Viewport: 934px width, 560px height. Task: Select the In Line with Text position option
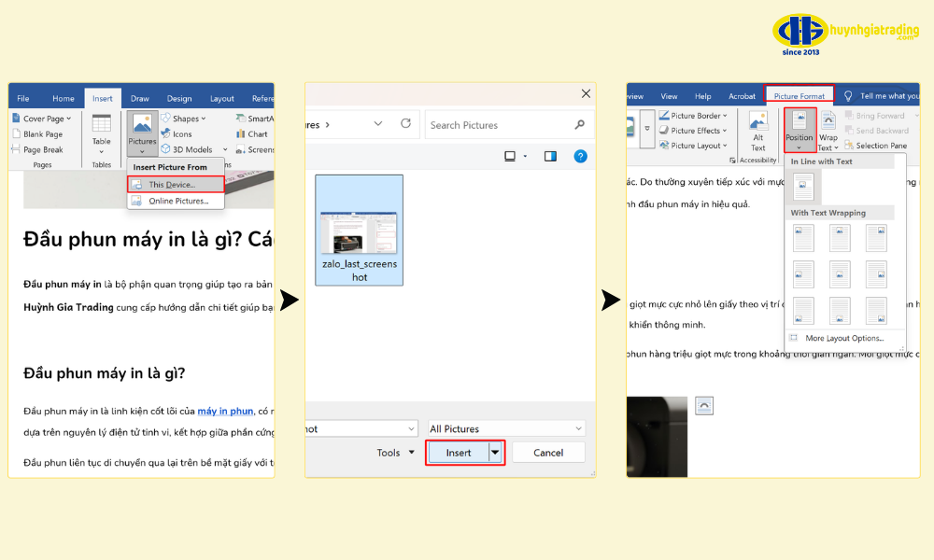click(803, 187)
